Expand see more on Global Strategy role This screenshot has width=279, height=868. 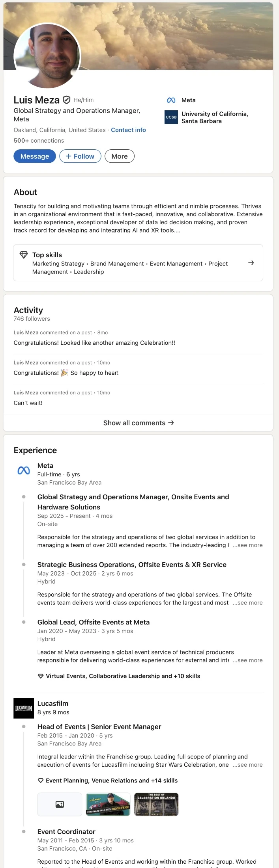pos(248,545)
